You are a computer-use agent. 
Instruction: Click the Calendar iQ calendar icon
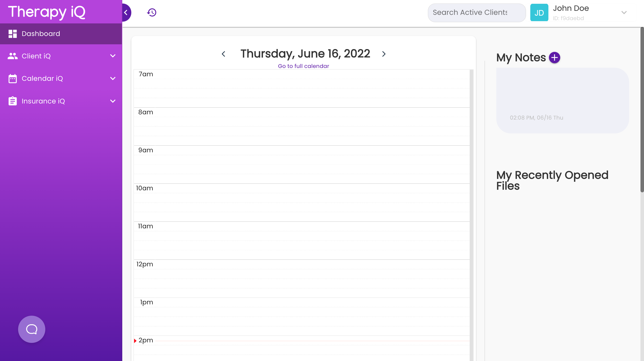point(13,79)
